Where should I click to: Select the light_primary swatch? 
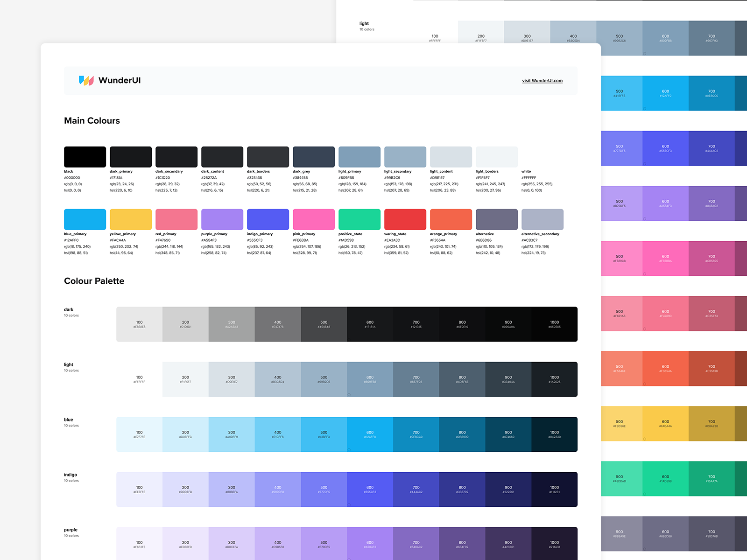coord(359,157)
